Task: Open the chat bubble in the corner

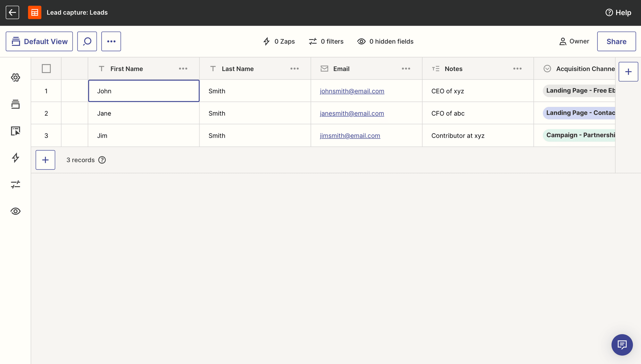Action: (622, 345)
